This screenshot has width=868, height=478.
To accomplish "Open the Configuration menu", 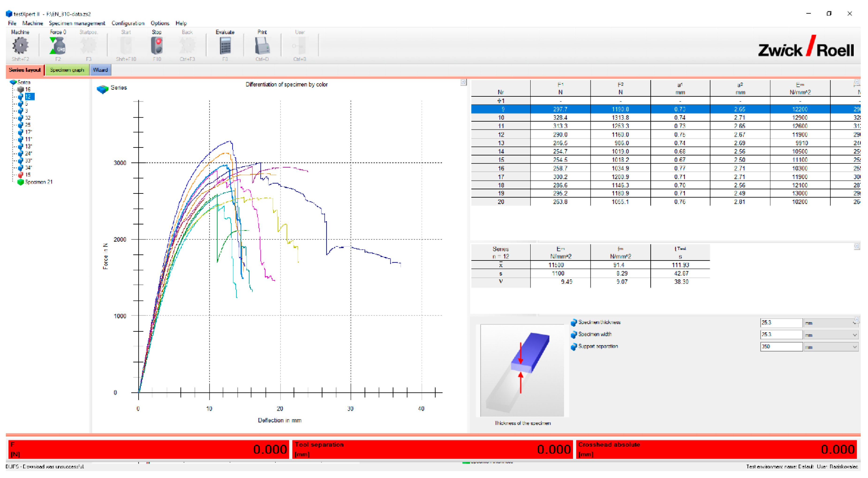I will (x=128, y=23).
